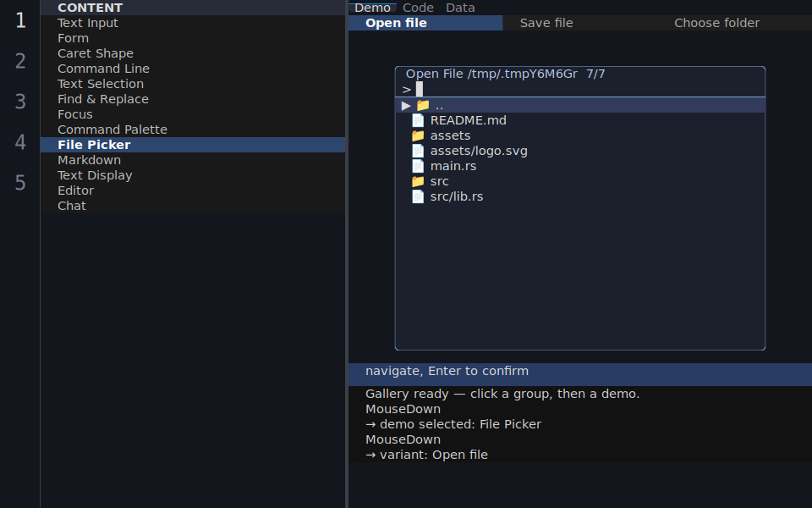Click group number 2 in the sidebar
812x508 pixels.
[20, 61]
